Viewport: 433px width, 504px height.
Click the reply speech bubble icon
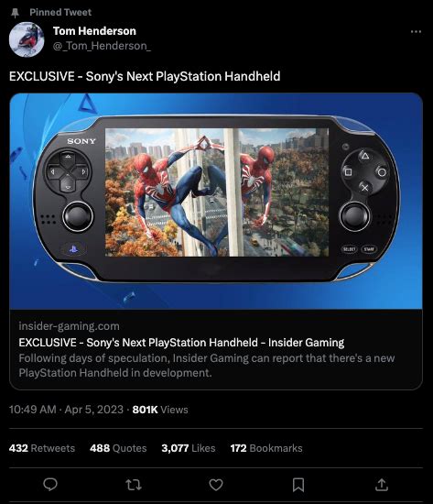(x=50, y=484)
